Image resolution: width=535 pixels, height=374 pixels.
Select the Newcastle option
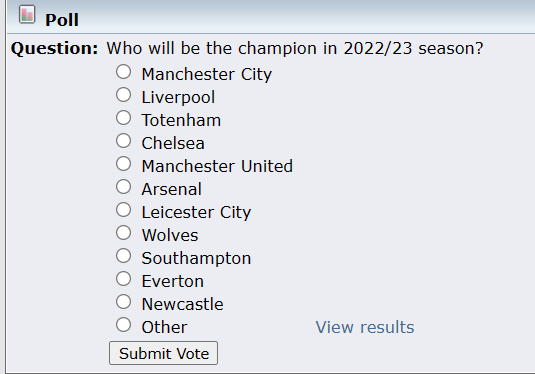click(124, 302)
